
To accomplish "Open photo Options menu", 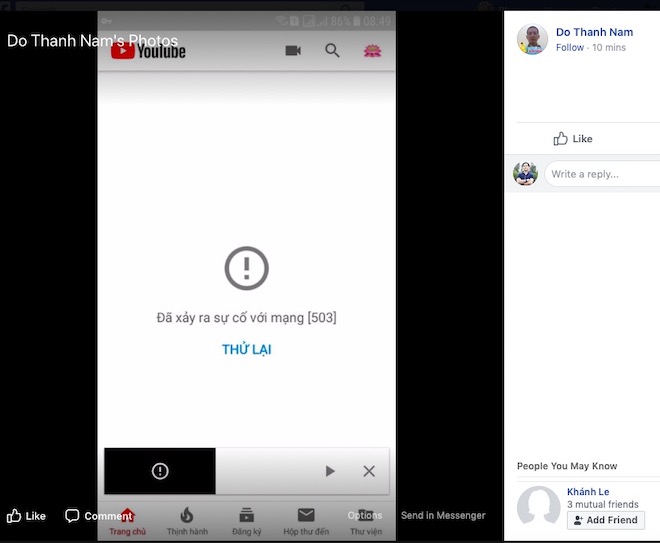I will pyautogui.click(x=365, y=515).
